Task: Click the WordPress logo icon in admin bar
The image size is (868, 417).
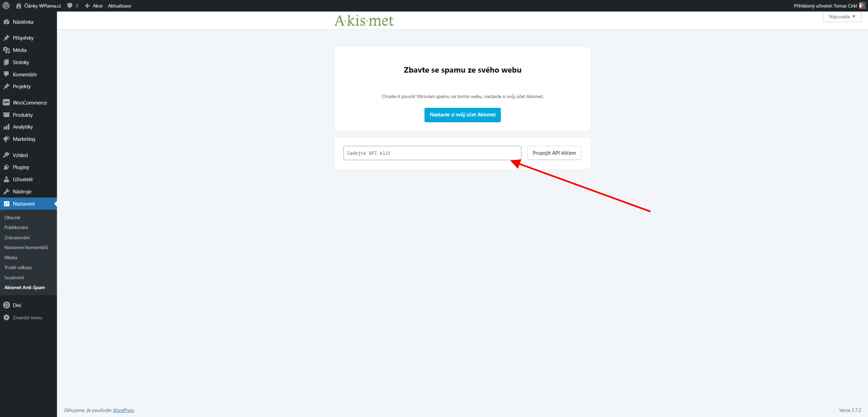Action: 6,6
